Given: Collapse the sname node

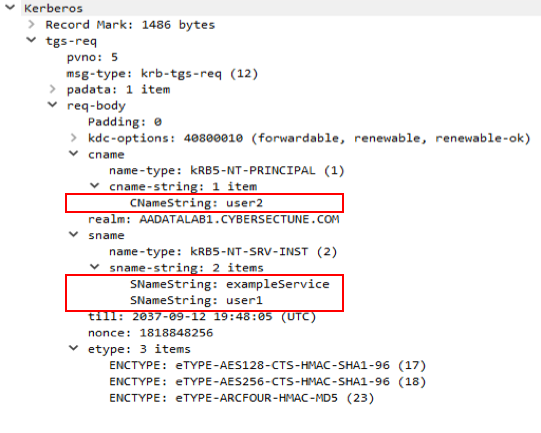Looking at the screenshot, I should [x=73, y=234].
